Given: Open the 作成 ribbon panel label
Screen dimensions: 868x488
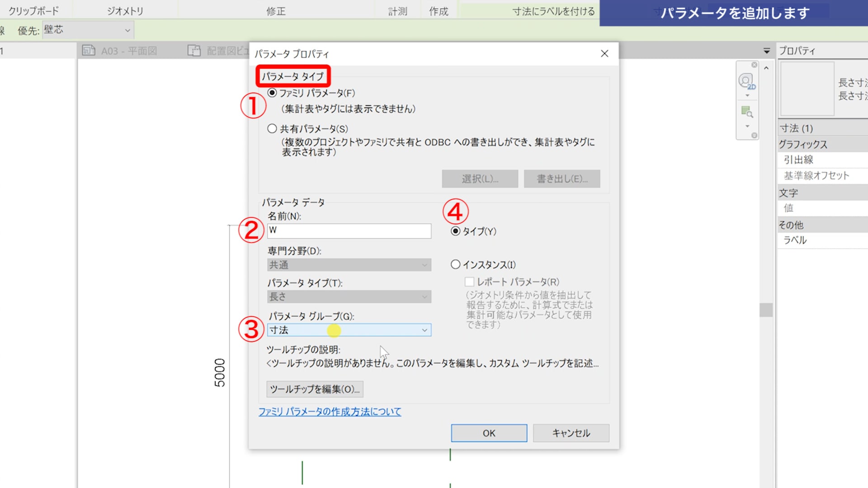Looking at the screenshot, I should [439, 11].
